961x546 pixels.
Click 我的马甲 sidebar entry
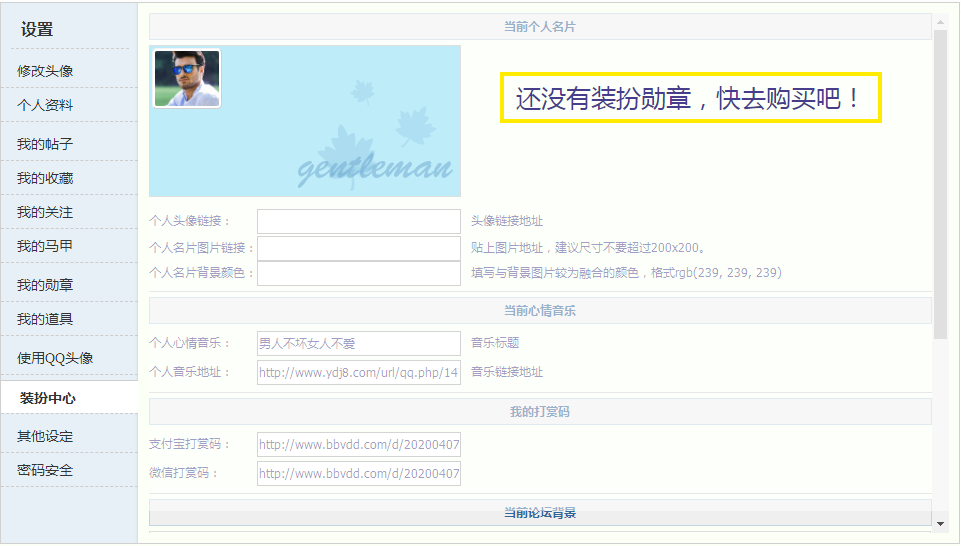pyautogui.click(x=45, y=246)
